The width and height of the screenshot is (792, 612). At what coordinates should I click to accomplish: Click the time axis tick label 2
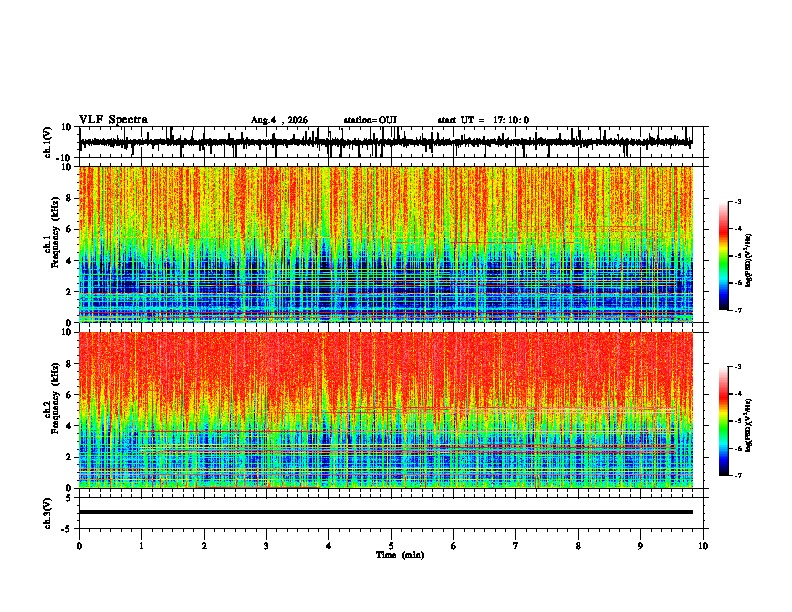point(204,546)
